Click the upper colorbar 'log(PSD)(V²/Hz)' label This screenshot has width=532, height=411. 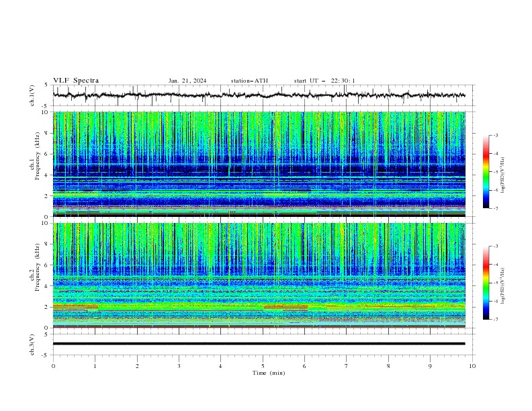(x=503, y=175)
